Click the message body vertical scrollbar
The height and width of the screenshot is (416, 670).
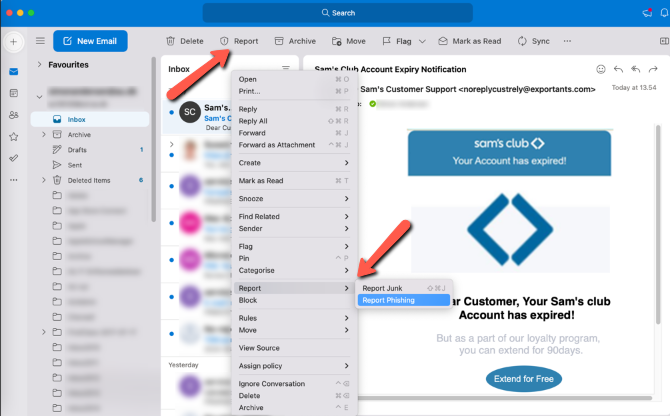coord(658,224)
